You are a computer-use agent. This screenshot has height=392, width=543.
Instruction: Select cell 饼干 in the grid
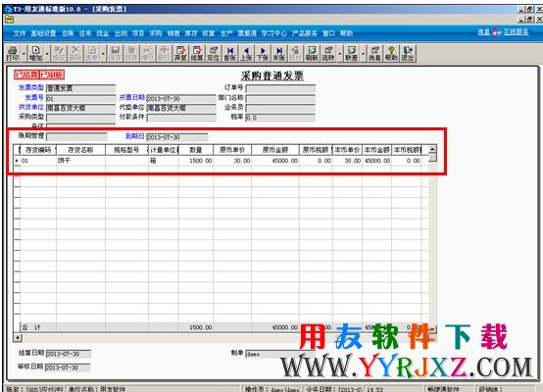pyautogui.click(x=80, y=161)
